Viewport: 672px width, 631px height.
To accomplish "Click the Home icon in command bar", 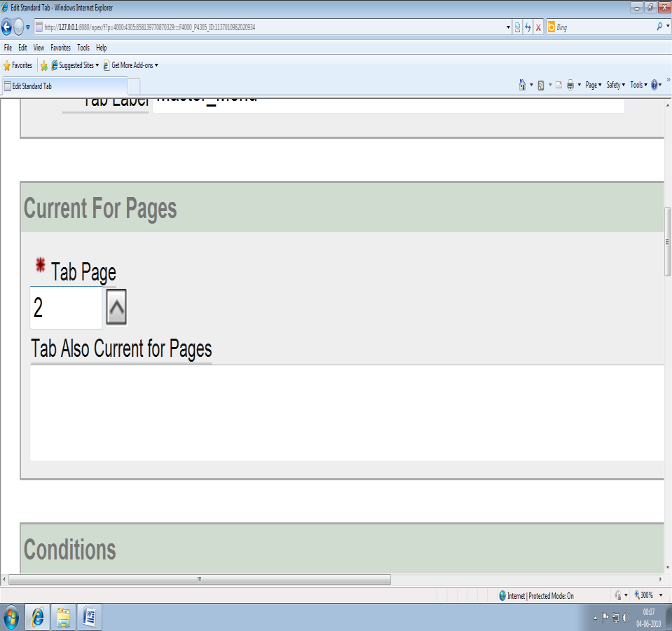I will tap(522, 85).
